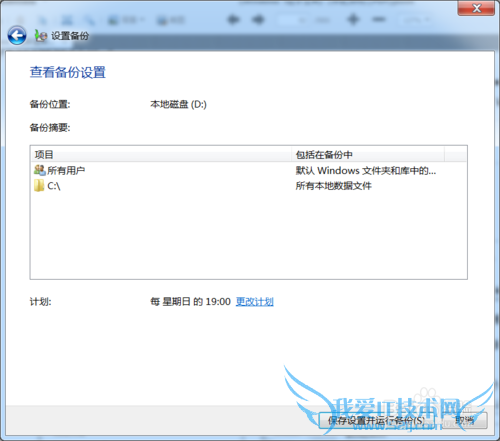The width and height of the screenshot is (500, 441).
Task: Click the 计划: label
Action: [x=40, y=302]
